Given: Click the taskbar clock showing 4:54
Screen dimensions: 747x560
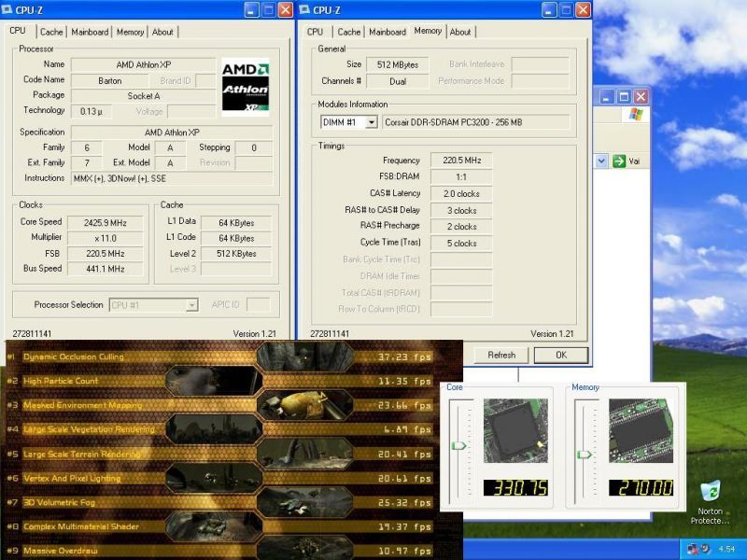Looking at the screenshot, I should click(726, 549).
